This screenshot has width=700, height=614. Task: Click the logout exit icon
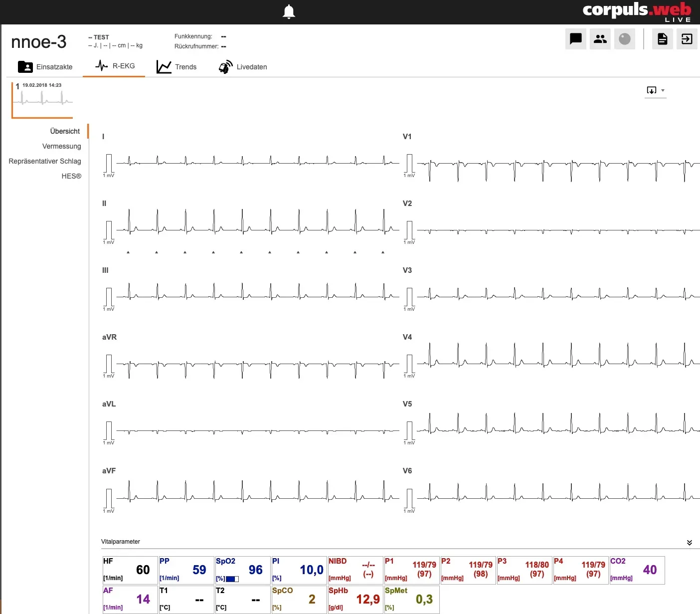(x=687, y=39)
